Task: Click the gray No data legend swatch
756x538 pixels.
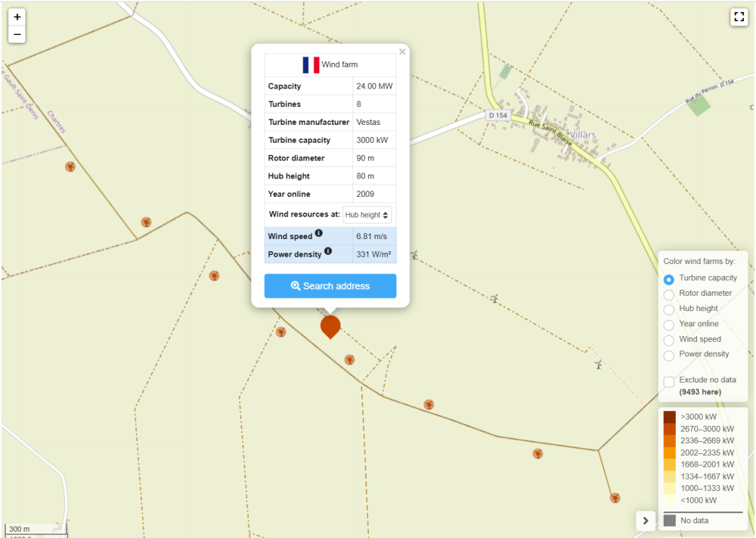Action: (669, 521)
